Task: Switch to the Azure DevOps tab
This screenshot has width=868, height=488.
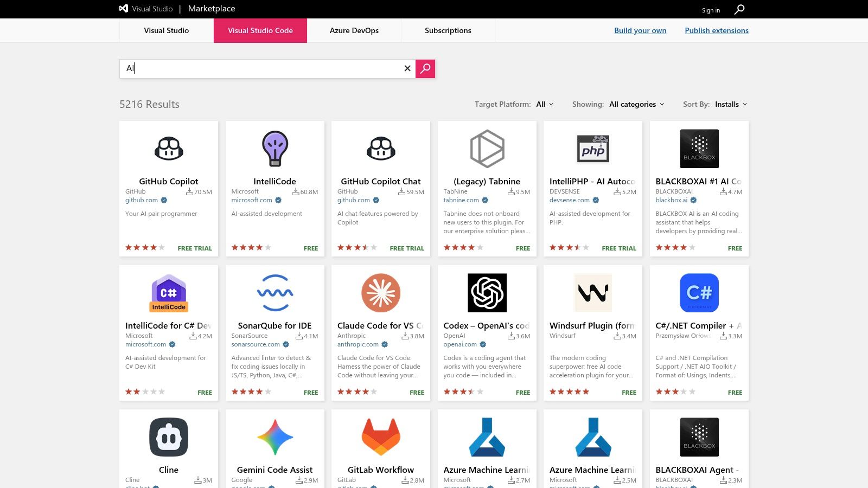Action: coord(354,30)
